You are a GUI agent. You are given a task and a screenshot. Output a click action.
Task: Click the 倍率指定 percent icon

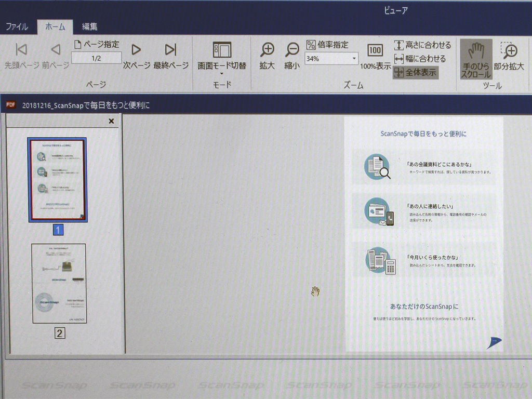[311, 45]
